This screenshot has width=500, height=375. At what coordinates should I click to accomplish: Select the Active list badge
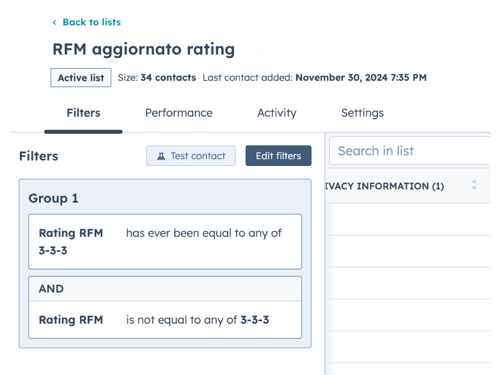click(81, 78)
